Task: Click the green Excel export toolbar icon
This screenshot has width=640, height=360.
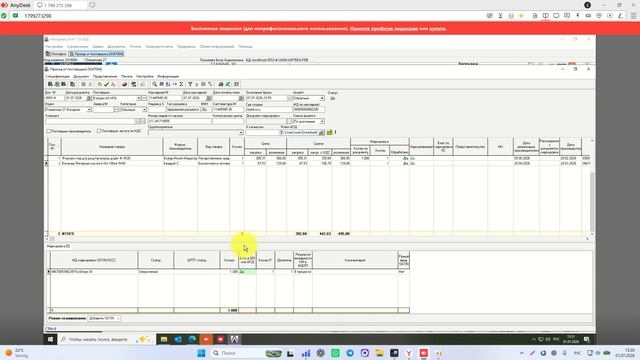Action: coord(227,84)
